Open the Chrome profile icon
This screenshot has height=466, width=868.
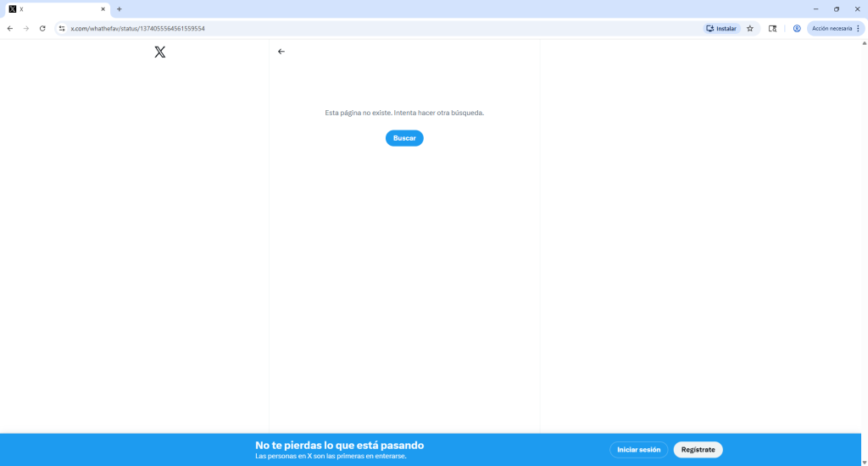point(797,28)
